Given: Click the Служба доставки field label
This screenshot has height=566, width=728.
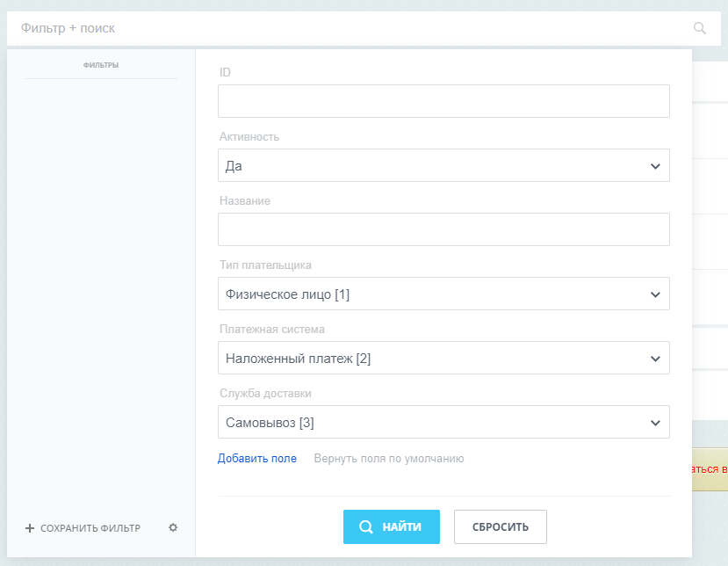Looking at the screenshot, I should 265,393.
